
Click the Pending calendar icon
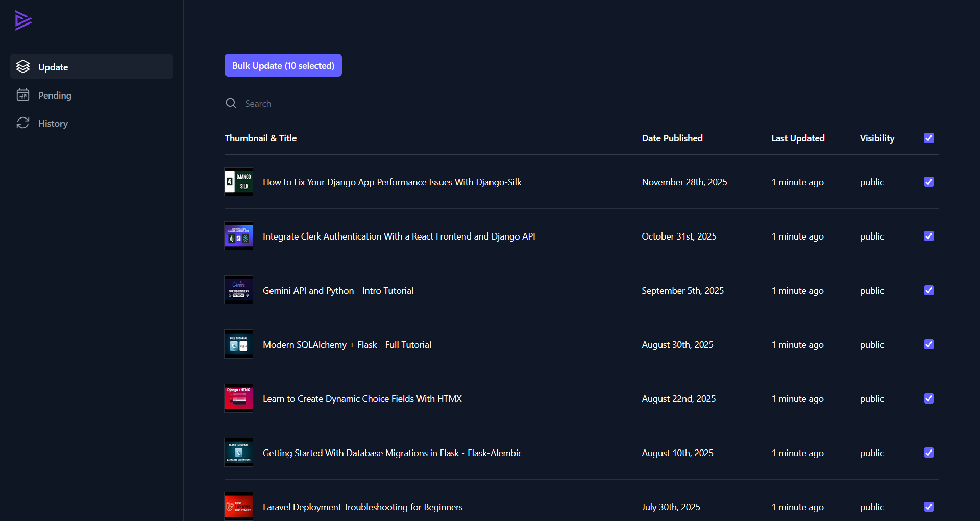coord(22,95)
